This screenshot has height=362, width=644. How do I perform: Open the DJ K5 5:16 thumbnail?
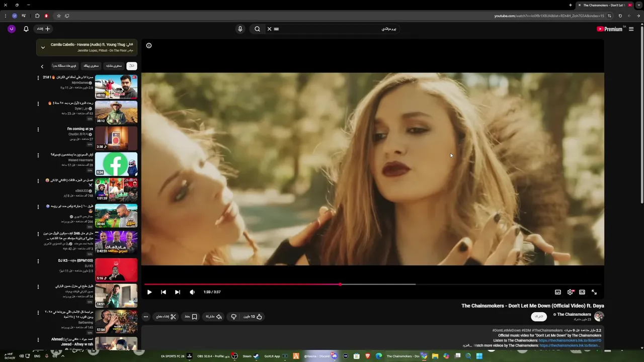click(116, 270)
